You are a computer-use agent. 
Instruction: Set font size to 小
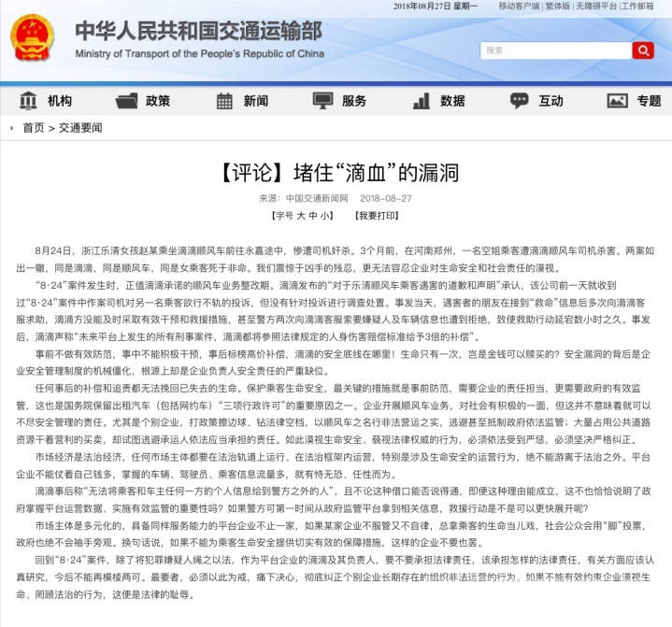(x=324, y=216)
